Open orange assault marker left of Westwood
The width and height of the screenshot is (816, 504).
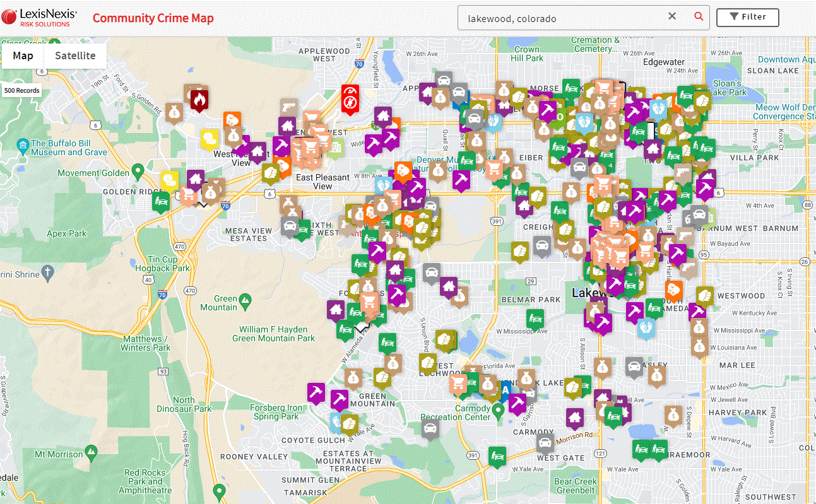tap(673, 290)
